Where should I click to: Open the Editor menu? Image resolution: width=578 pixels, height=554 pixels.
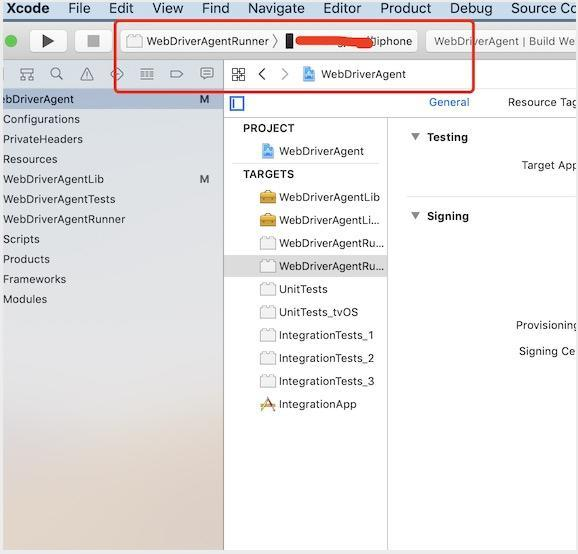tap(342, 8)
